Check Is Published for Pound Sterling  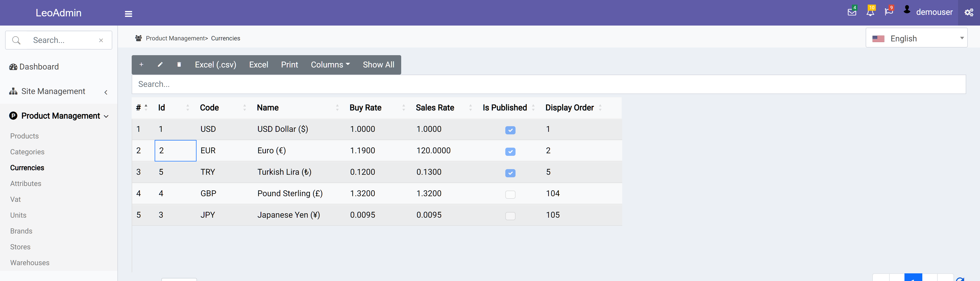coord(510,195)
